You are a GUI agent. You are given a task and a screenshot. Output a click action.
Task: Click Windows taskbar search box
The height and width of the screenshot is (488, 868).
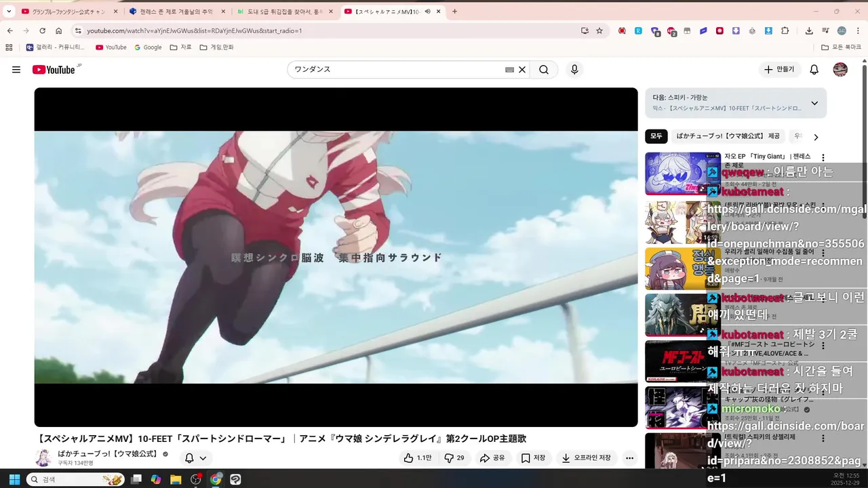pyautogui.click(x=75, y=479)
